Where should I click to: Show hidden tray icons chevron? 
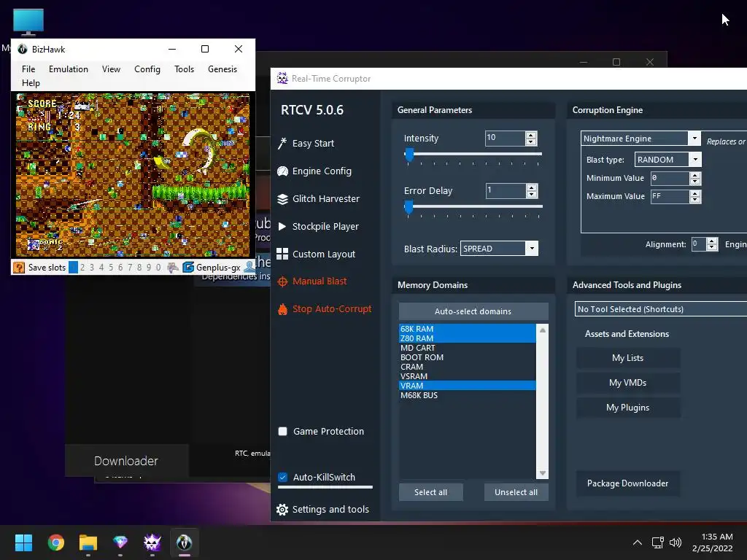pyautogui.click(x=638, y=542)
